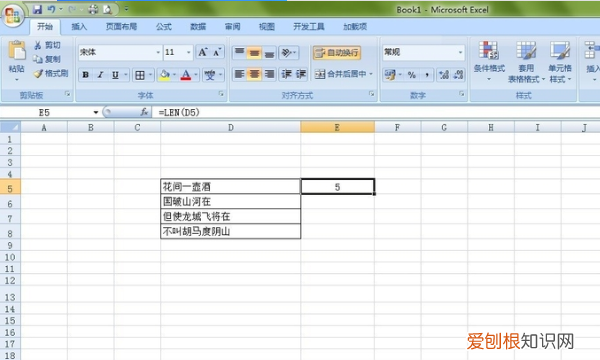The image size is (600, 360).
Task: Open font name 宋体 dropdown
Action: [x=158, y=52]
